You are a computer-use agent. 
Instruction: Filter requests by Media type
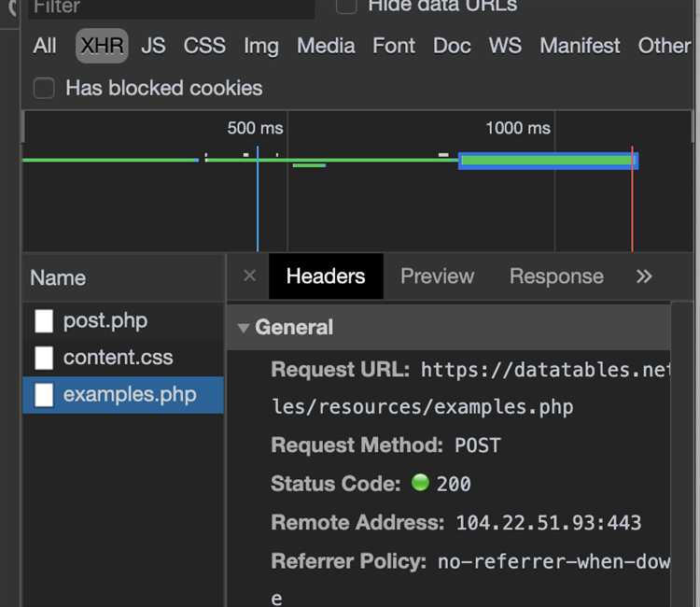pos(326,46)
